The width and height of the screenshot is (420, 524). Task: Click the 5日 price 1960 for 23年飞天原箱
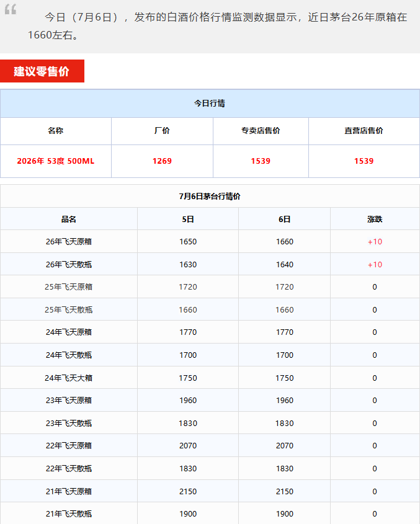pyautogui.click(x=188, y=401)
